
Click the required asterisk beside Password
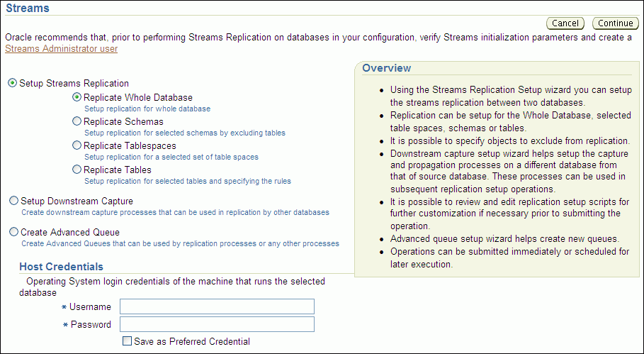tap(64, 325)
